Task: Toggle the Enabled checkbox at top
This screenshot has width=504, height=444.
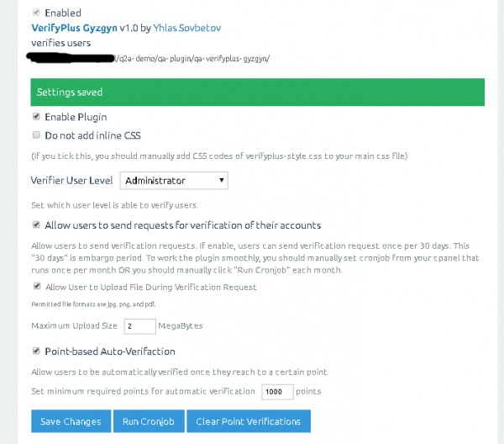Action: (x=35, y=13)
